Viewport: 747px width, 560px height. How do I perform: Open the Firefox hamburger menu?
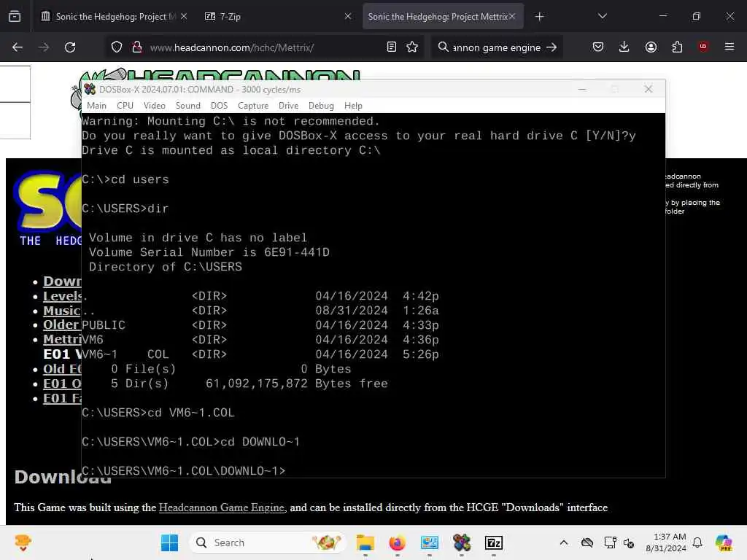point(729,47)
